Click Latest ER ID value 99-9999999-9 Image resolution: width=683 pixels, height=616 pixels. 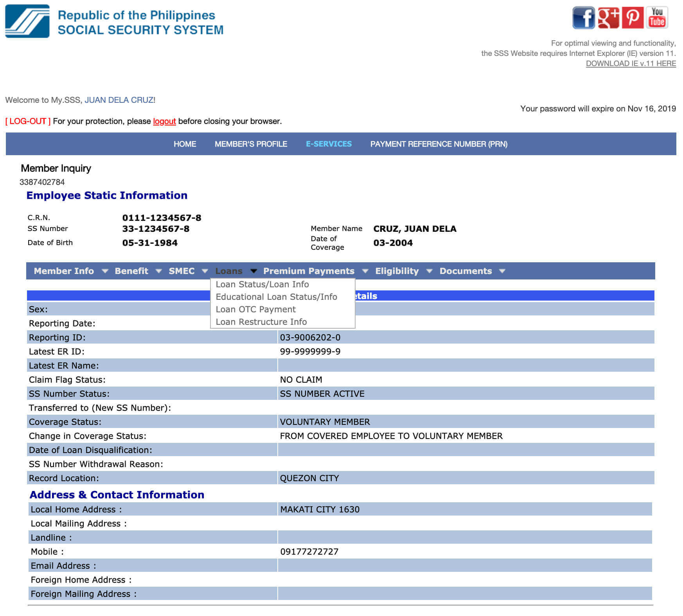310,351
